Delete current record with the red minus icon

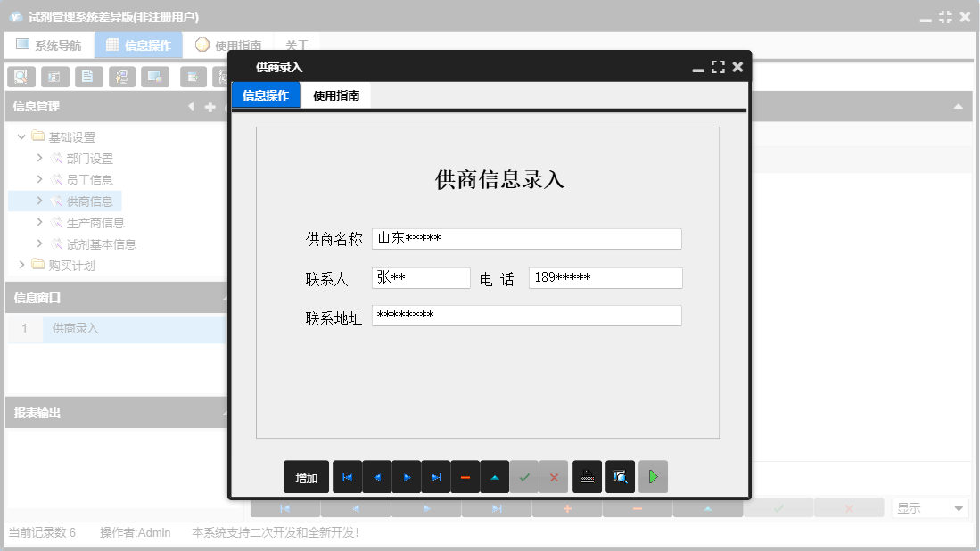point(465,476)
